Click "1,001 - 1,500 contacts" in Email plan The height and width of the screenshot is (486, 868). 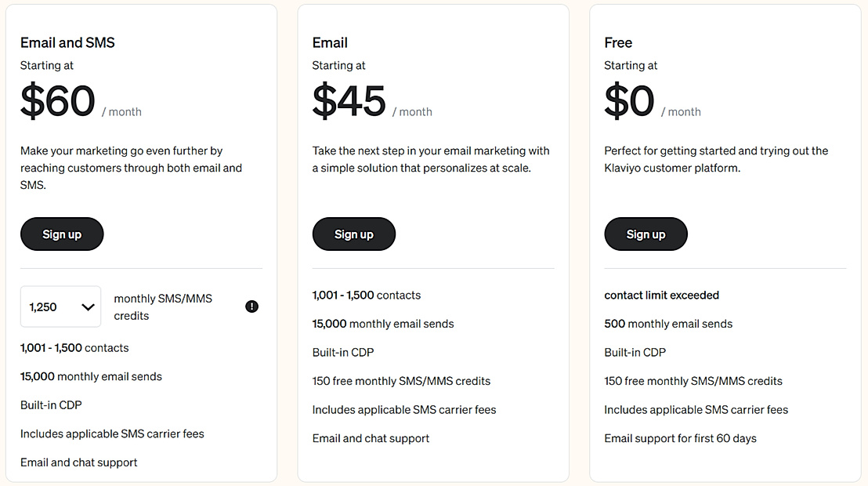tap(366, 296)
